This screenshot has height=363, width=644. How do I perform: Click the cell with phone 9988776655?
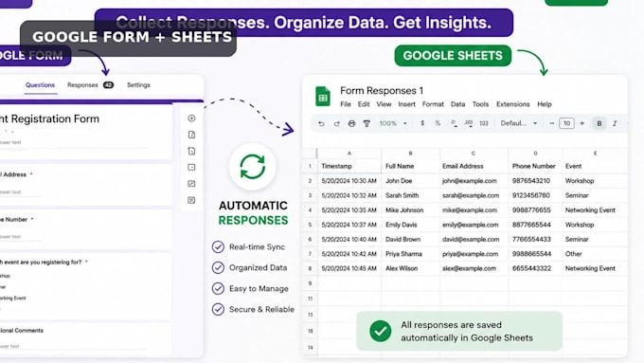point(535,210)
